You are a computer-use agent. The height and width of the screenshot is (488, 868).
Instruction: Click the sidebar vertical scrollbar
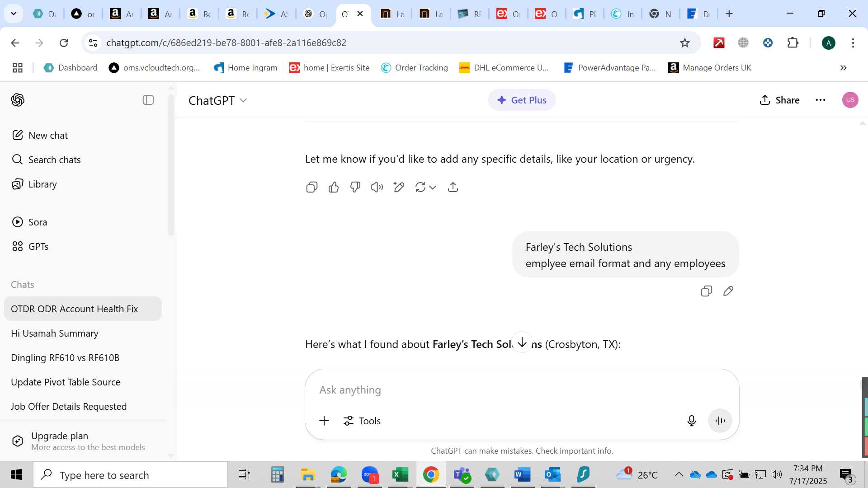point(171,165)
